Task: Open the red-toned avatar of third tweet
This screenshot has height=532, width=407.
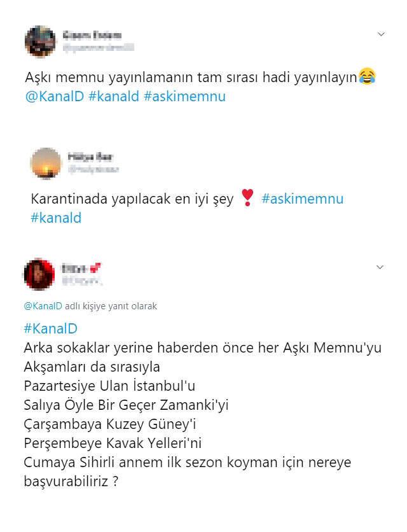Action: (39, 274)
